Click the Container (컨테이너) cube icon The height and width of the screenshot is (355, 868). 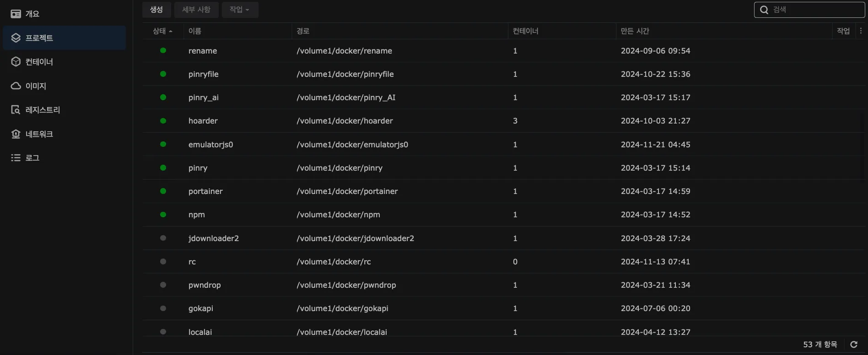tap(16, 62)
